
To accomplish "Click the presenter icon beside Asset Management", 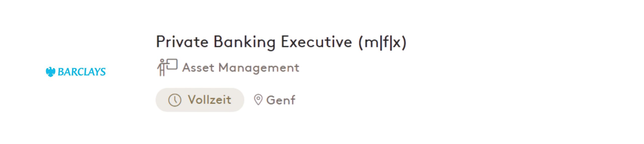I will pyautogui.click(x=167, y=67).
